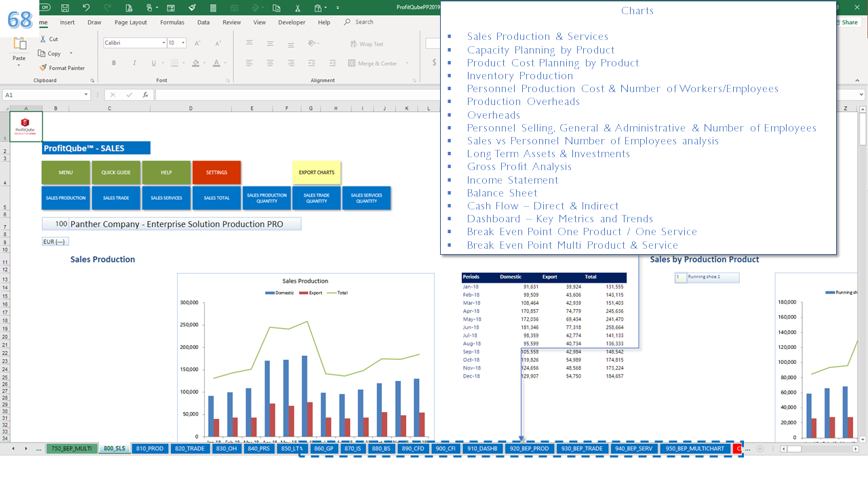
Task: Click the scissors icon in Quick Access Toolbar
Action: 298,7
